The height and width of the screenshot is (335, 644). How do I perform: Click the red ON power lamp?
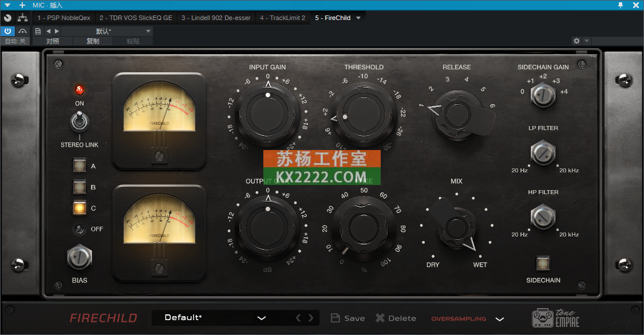click(79, 89)
